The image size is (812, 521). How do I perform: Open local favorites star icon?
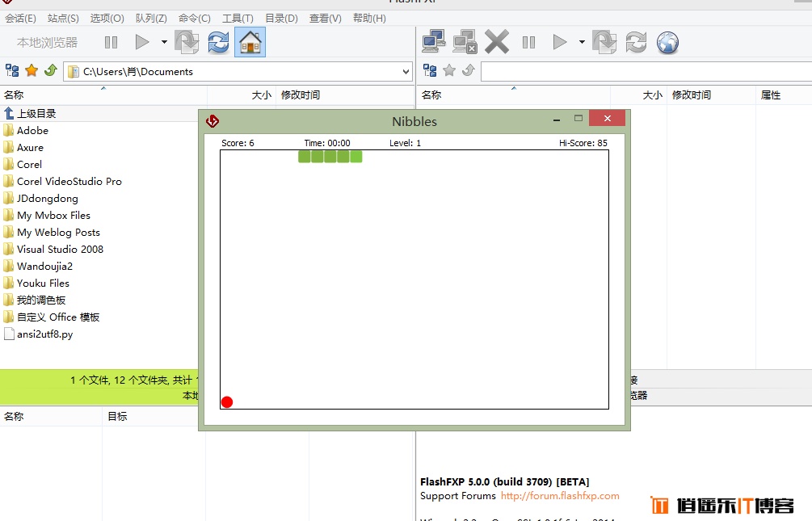pyautogui.click(x=32, y=70)
